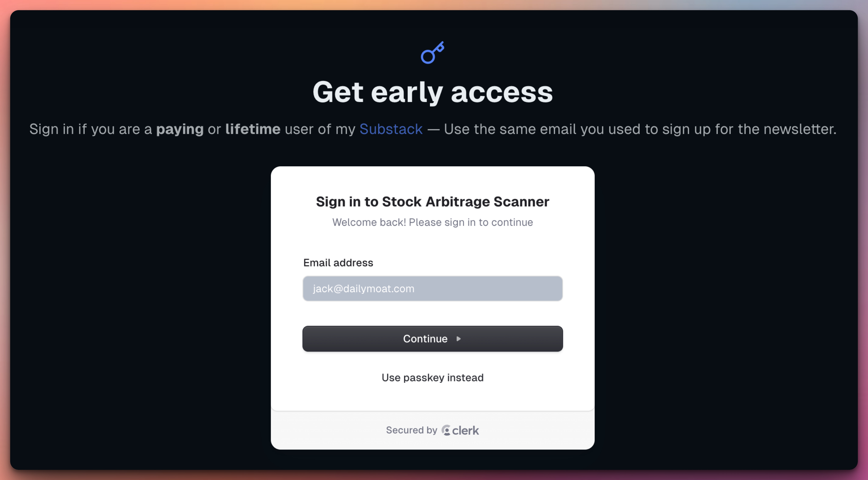
Task: Choose Use passkey instead
Action: point(433,378)
